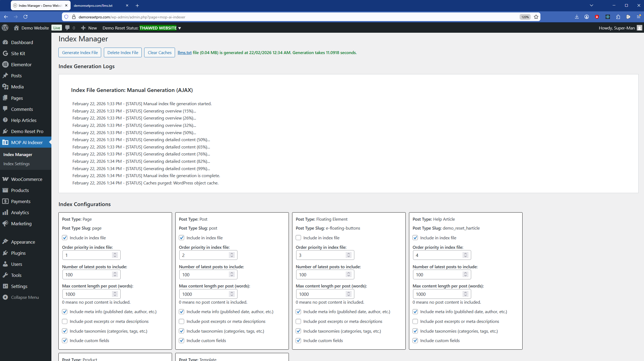Open the llms.txt file link

click(x=184, y=52)
